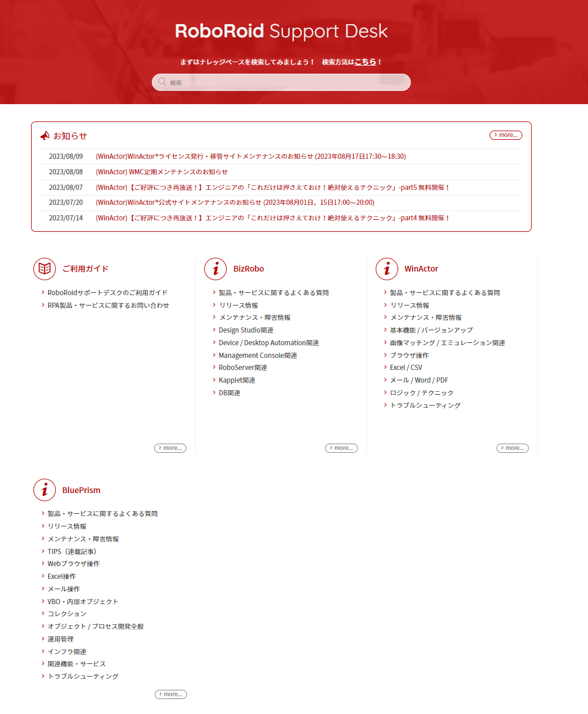Show more under ご利用ガイド
The image size is (588, 714).
170,448
